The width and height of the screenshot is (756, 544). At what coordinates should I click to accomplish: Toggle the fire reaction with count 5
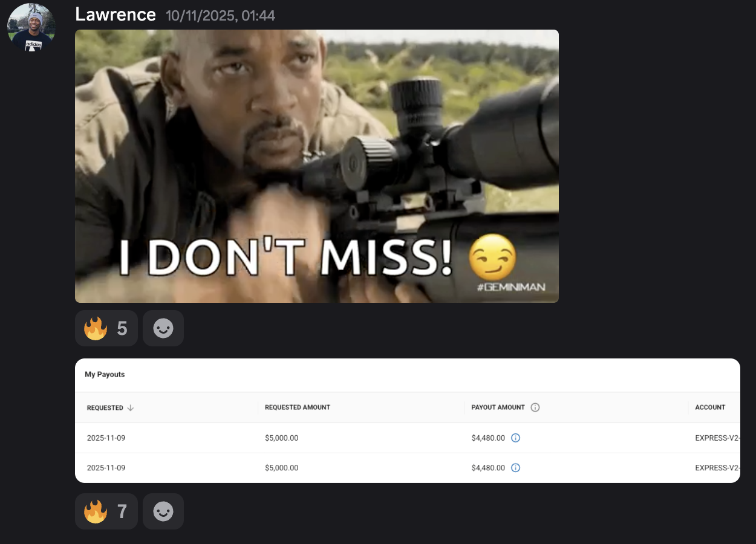pyautogui.click(x=106, y=328)
